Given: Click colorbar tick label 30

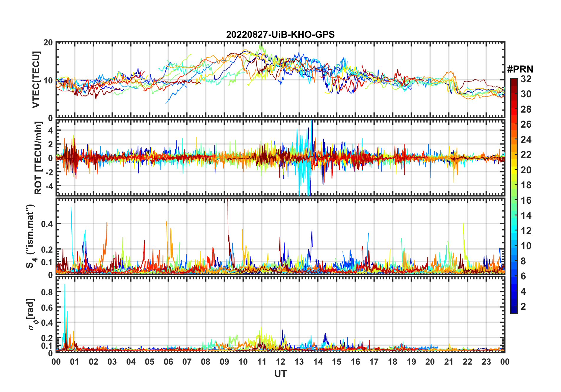Looking at the screenshot, I should [526, 94].
